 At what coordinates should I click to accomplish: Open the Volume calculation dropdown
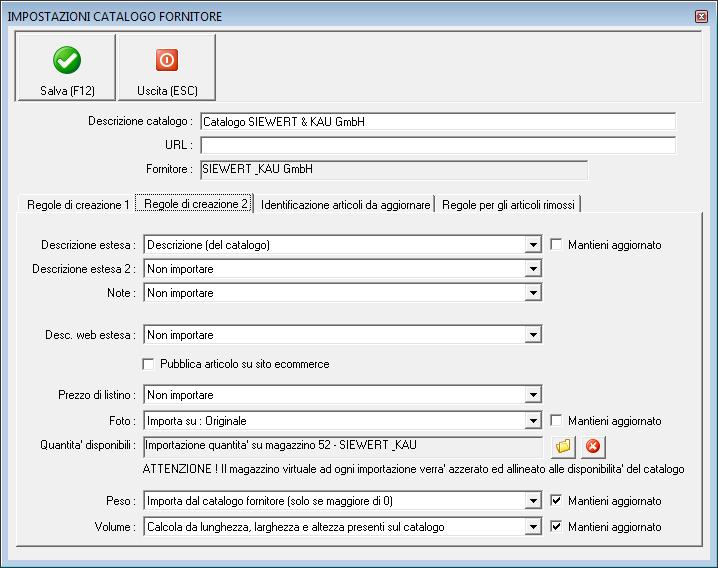click(x=533, y=527)
